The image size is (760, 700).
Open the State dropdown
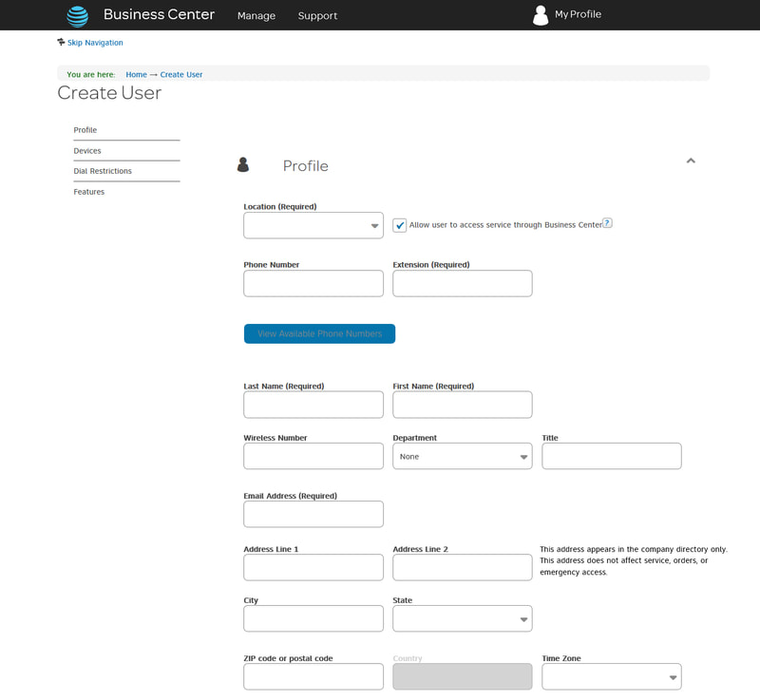(x=463, y=618)
